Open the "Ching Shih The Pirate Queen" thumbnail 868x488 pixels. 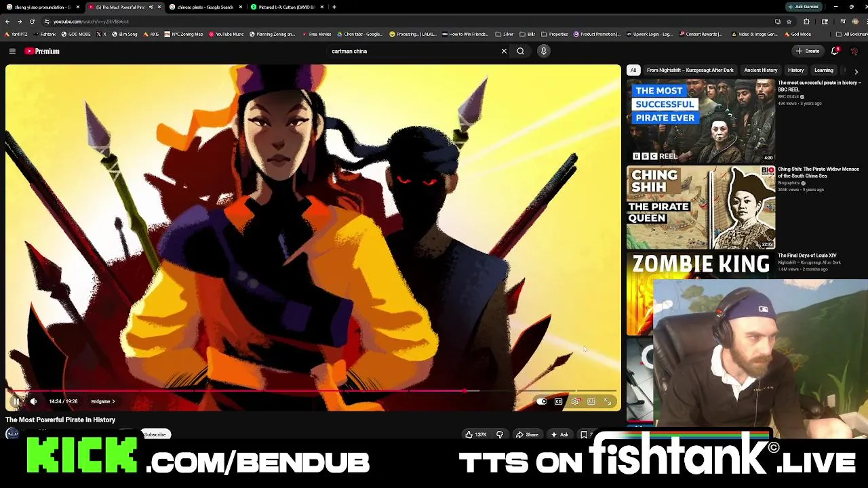[701, 207]
